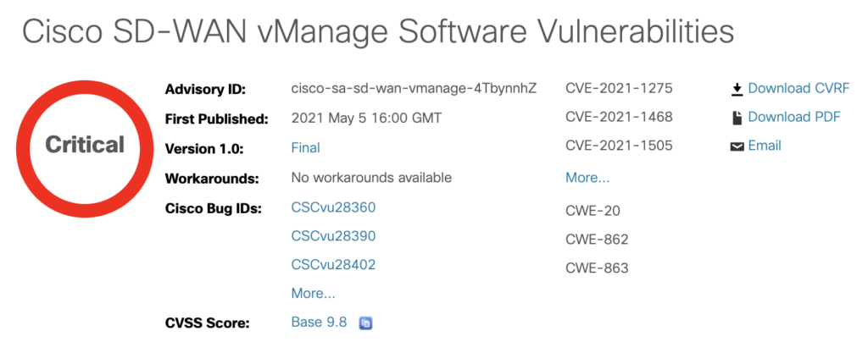Click the CVSS calculator icon next to Base 9.8
The height and width of the screenshot is (353, 868).
(x=365, y=323)
